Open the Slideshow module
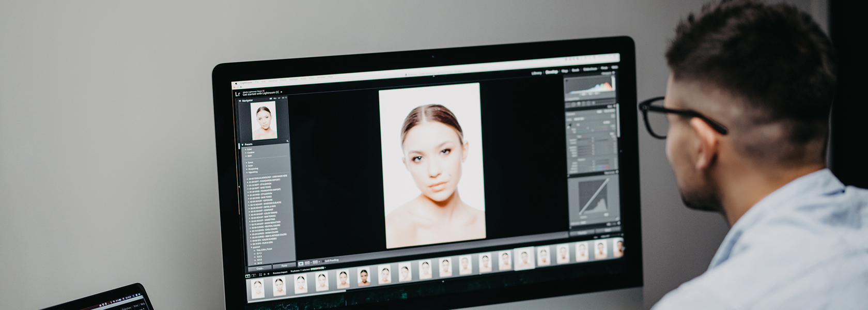Viewport: 868px width, 310px height. (590, 69)
